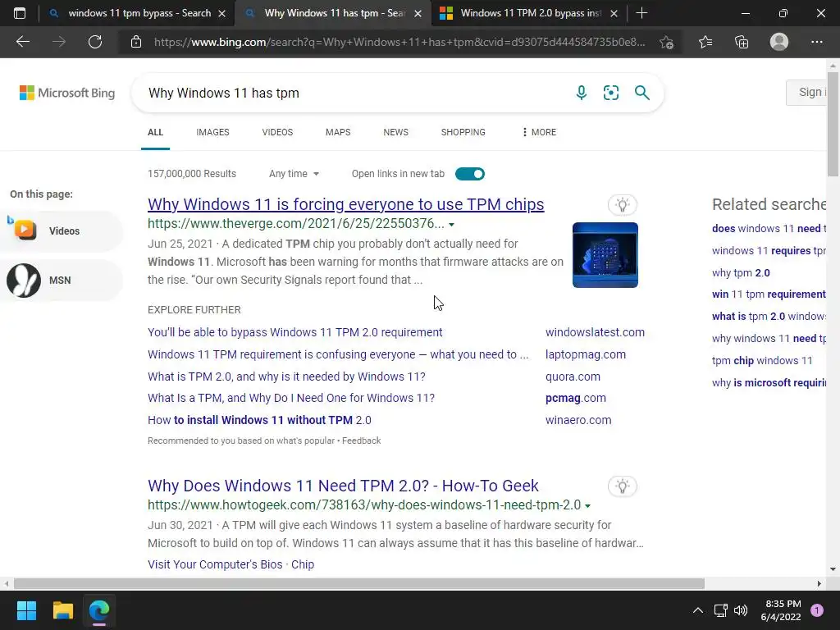Expand the Any time filter dropdown
This screenshot has width=840, height=630.
coord(294,174)
